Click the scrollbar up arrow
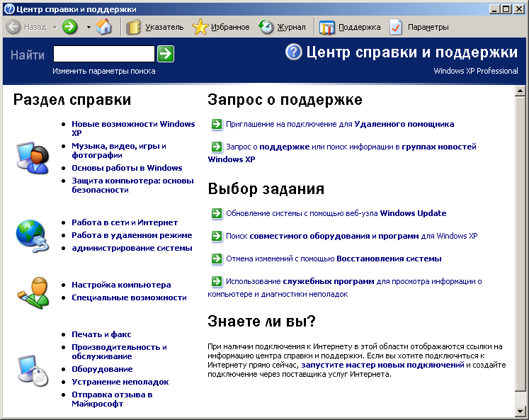The image size is (529, 420). (x=520, y=91)
